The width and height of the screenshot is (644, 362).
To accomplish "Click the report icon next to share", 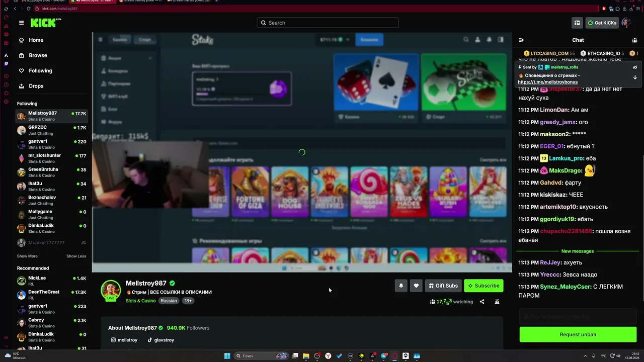I will pyautogui.click(x=497, y=302).
